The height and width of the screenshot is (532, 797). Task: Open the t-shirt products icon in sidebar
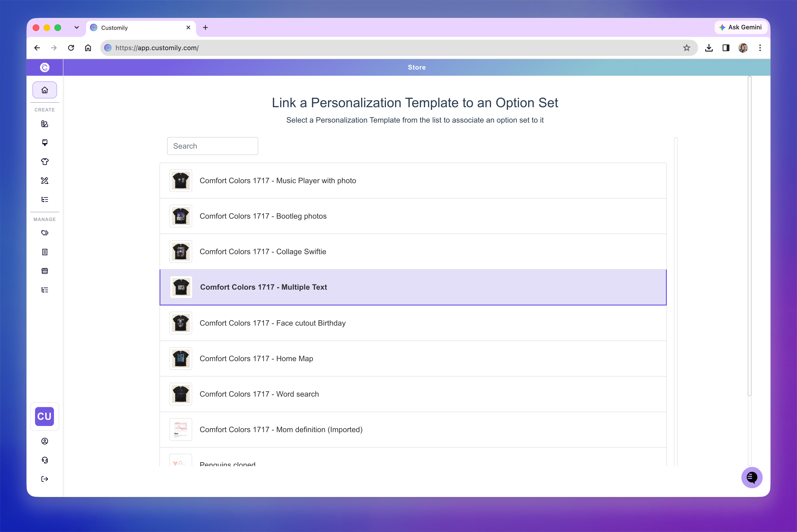pyautogui.click(x=44, y=161)
